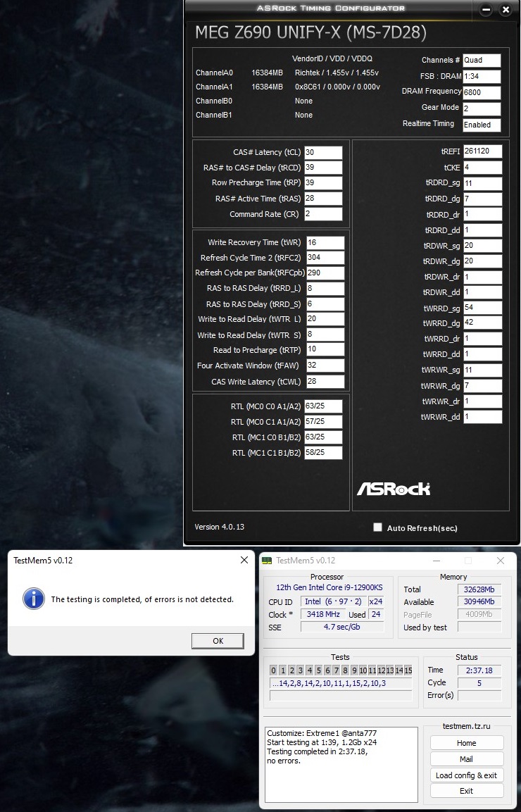Click the Cycle status value 5
This screenshot has width=521, height=812.
pos(479,682)
